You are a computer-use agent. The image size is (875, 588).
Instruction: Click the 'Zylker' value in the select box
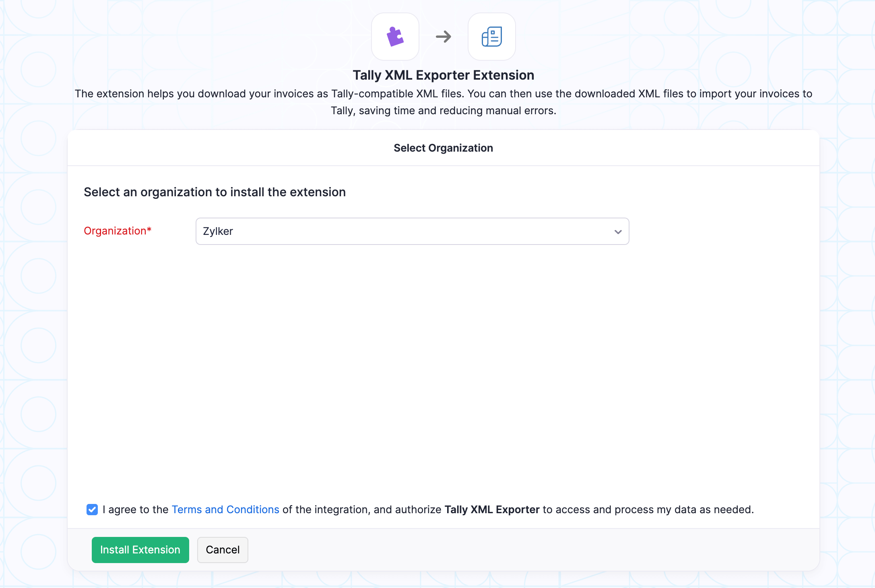pos(218,231)
